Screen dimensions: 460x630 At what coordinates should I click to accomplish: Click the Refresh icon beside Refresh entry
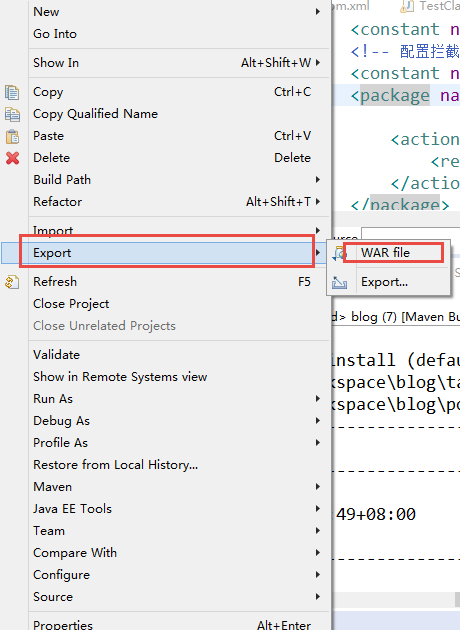tap(12, 282)
